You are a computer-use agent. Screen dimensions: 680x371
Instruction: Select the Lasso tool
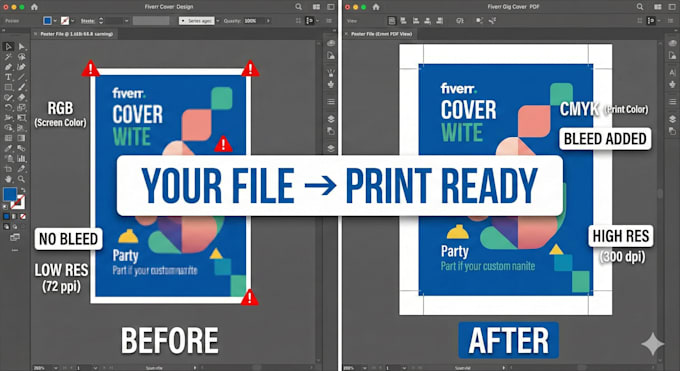(21, 57)
